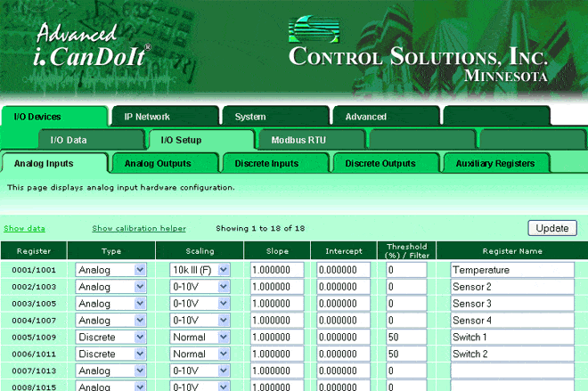The height and width of the screenshot is (391, 588).
Task: Open Discrete Type dropdown for register 0005/1009
Action: 110,337
